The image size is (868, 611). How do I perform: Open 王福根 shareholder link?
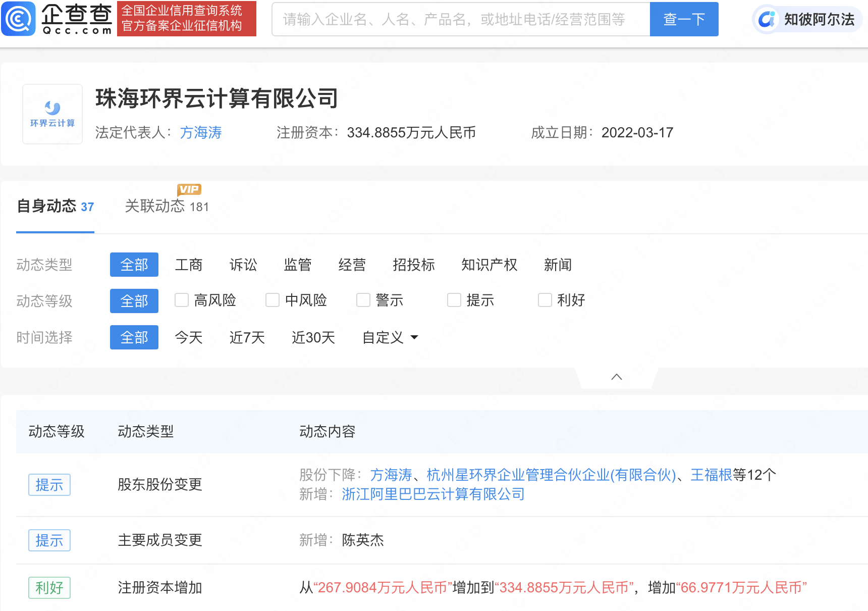click(x=711, y=475)
